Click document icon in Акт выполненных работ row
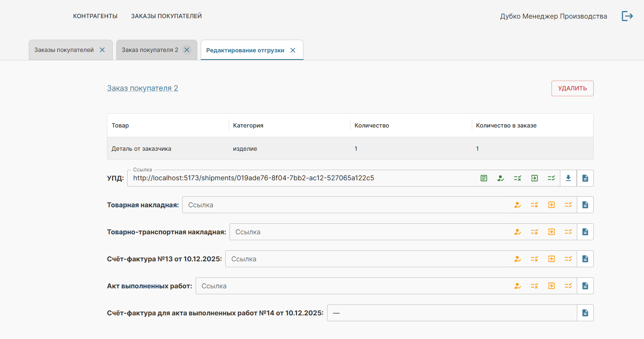Image resolution: width=644 pixels, height=339 pixels. (x=585, y=286)
